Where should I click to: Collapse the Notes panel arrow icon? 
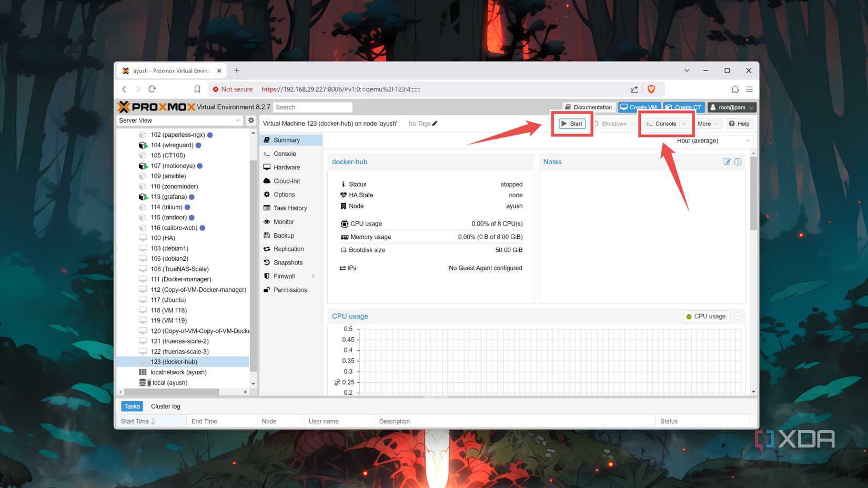tap(738, 162)
